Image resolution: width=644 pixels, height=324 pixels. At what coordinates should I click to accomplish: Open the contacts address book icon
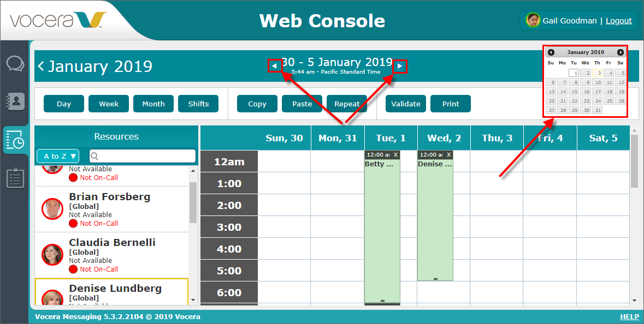point(15,101)
